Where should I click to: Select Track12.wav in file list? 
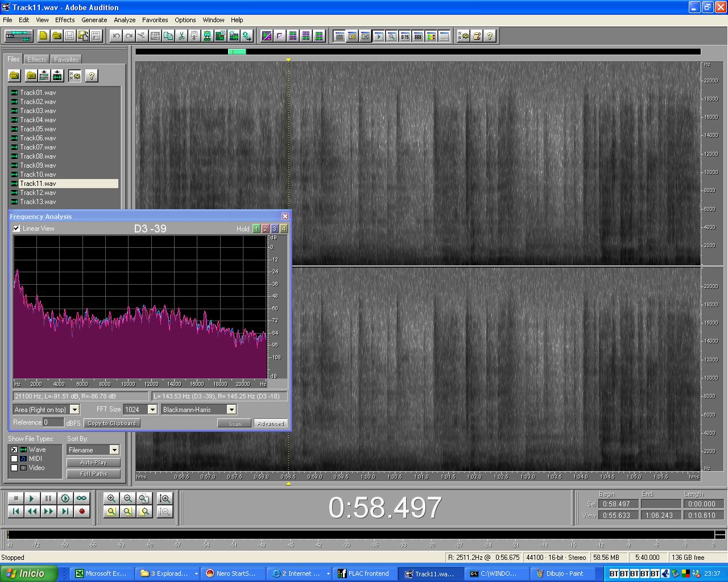38,193
